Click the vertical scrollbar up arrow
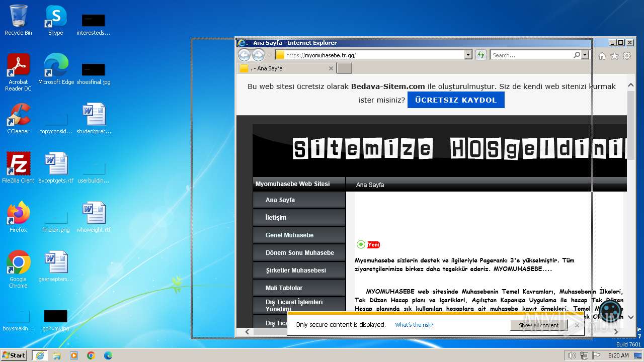The width and height of the screenshot is (644, 362). (631, 85)
